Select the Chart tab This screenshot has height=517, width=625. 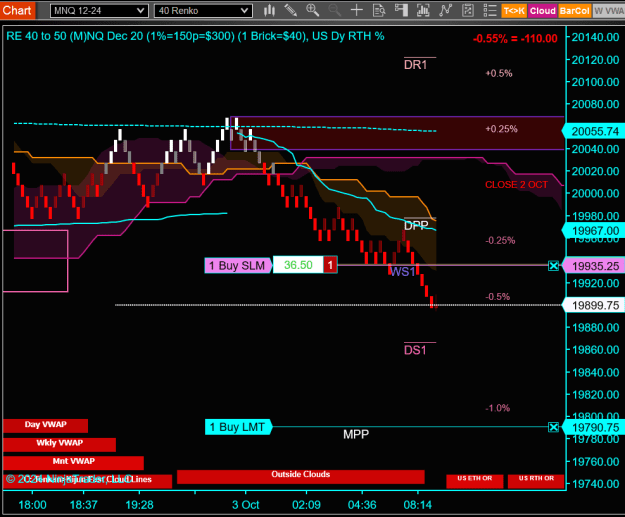17,10
